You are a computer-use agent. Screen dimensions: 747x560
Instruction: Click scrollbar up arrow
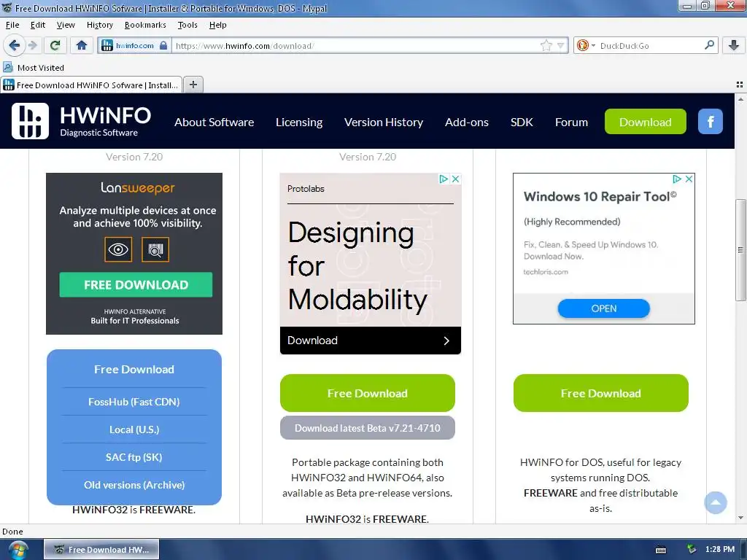tap(740, 99)
